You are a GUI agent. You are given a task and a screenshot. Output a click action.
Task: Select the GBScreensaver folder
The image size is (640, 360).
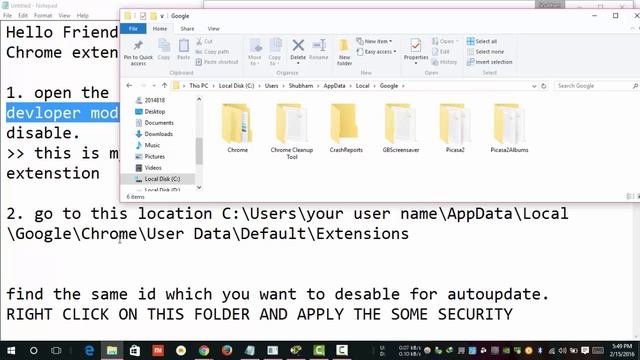pyautogui.click(x=401, y=128)
